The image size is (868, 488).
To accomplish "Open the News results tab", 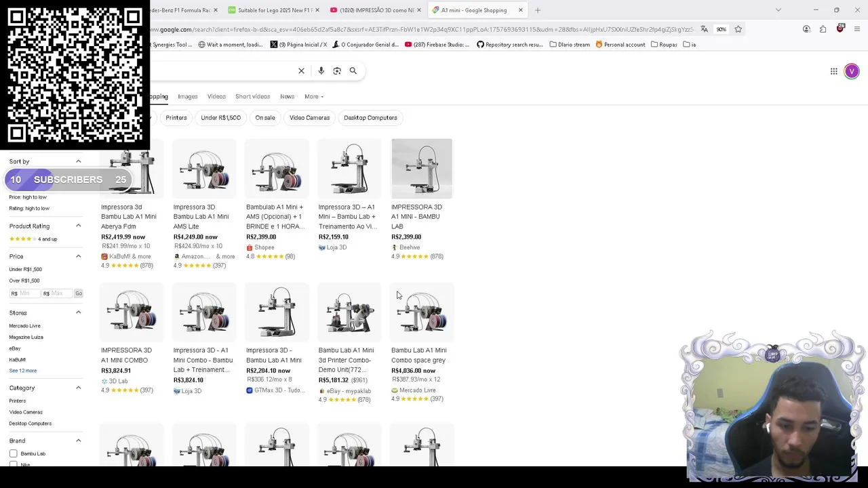I will click(288, 96).
